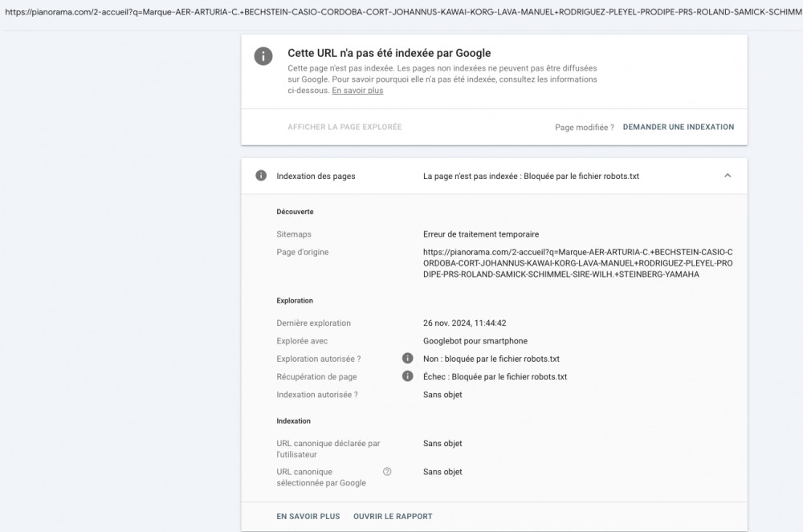Click heading Cette URL n'a pas été indexée

pos(389,53)
